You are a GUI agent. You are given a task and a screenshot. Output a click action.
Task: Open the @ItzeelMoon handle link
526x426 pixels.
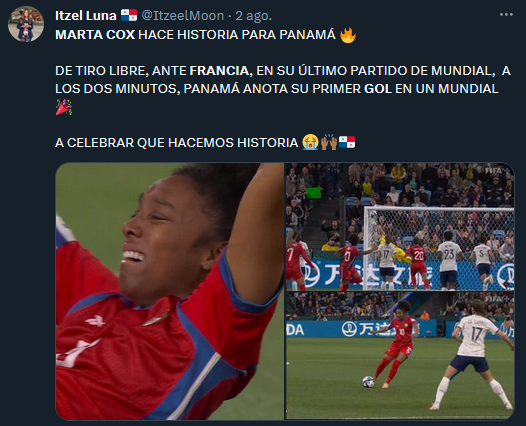point(182,15)
